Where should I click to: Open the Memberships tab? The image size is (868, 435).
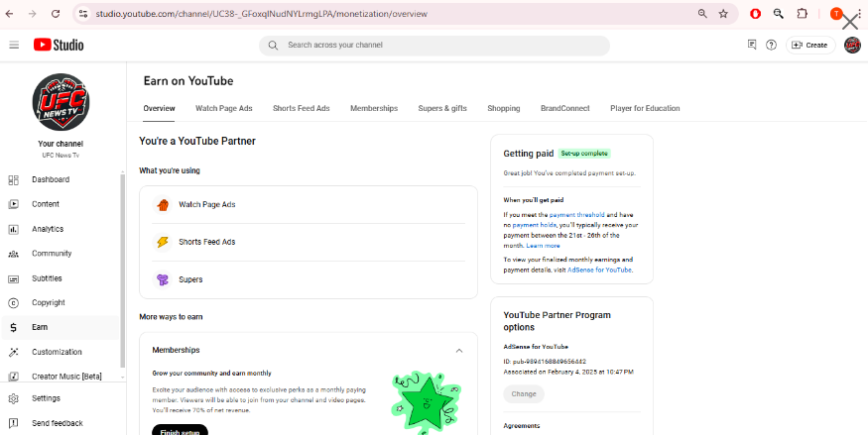(x=374, y=108)
